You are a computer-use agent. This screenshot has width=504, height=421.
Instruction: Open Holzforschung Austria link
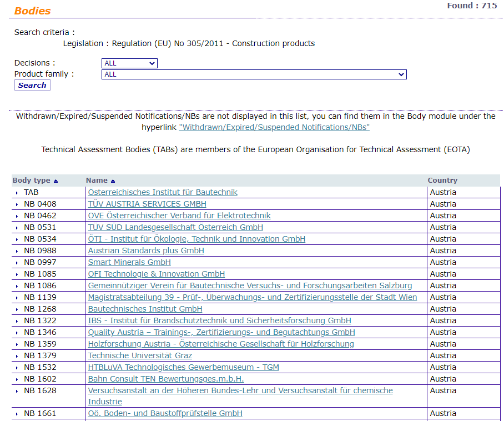tap(221, 344)
